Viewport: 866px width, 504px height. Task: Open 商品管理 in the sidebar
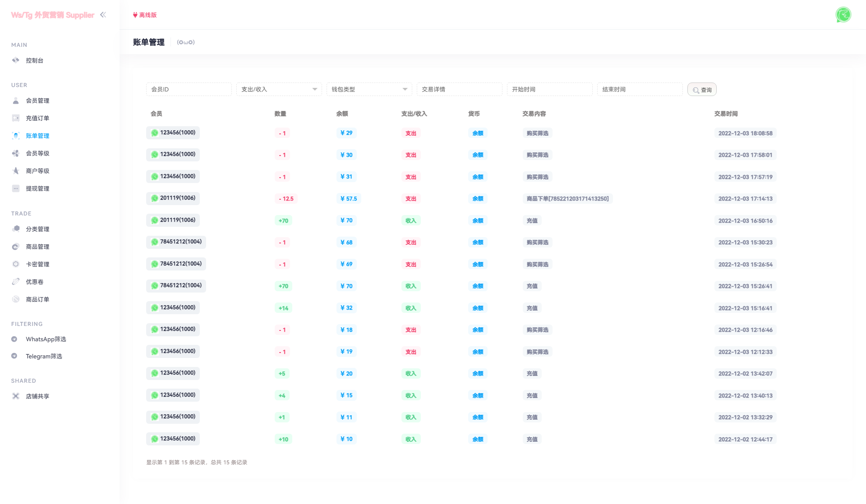(37, 247)
